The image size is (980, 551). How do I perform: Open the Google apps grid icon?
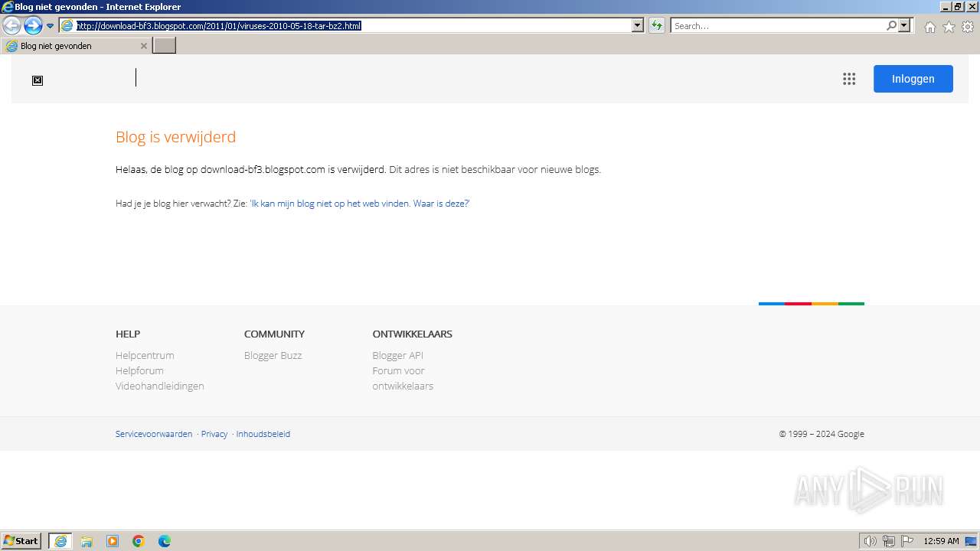[849, 79]
